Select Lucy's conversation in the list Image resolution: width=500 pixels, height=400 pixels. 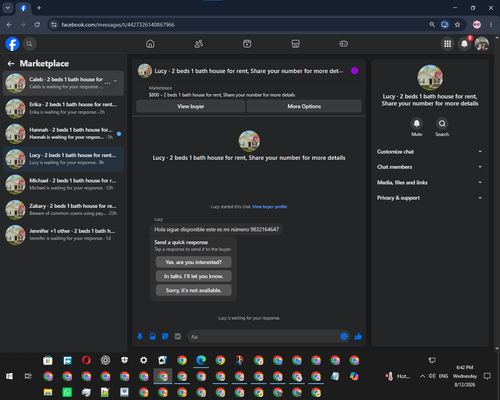63,159
